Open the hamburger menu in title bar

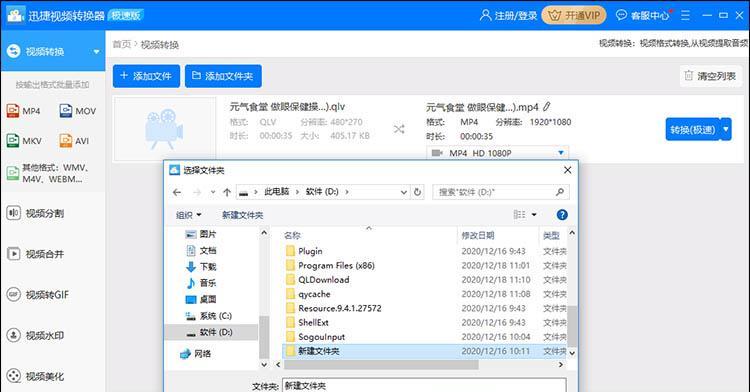[x=685, y=15]
